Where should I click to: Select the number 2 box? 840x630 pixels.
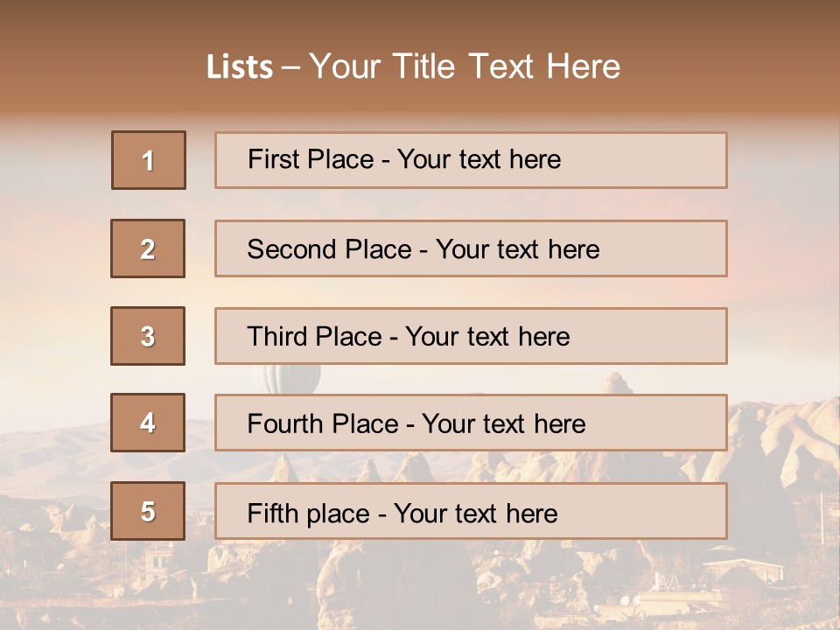[148, 248]
